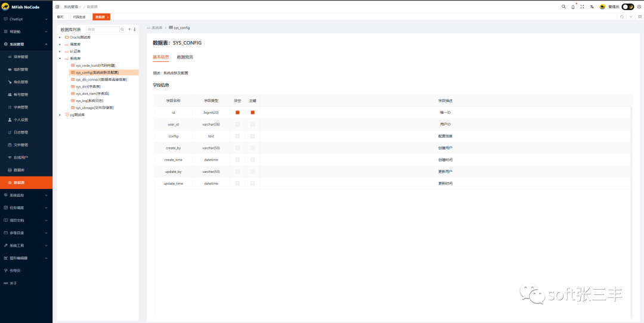Open the more options vertical dots
Viewport: 644px width, 323px height.
[135, 30]
